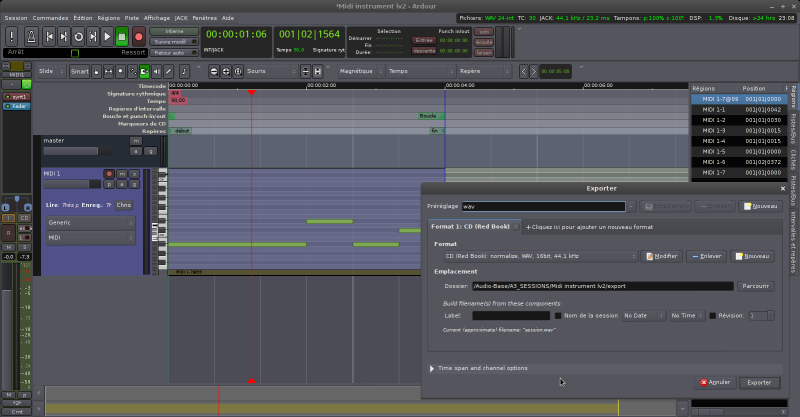The height and width of the screenshot is (417, 800).
Task: Click Parcourir to browse folder
Action: (756, 286)
